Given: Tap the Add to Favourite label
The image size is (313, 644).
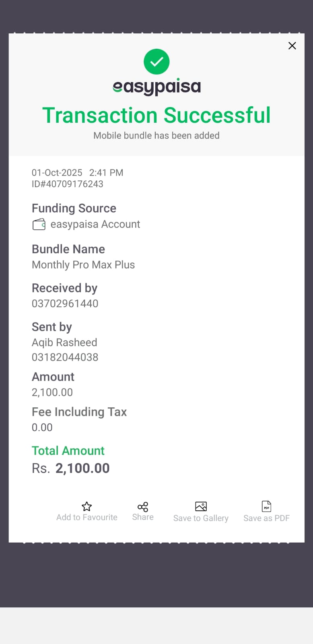Looking at the screenshot, I should 87,518.
